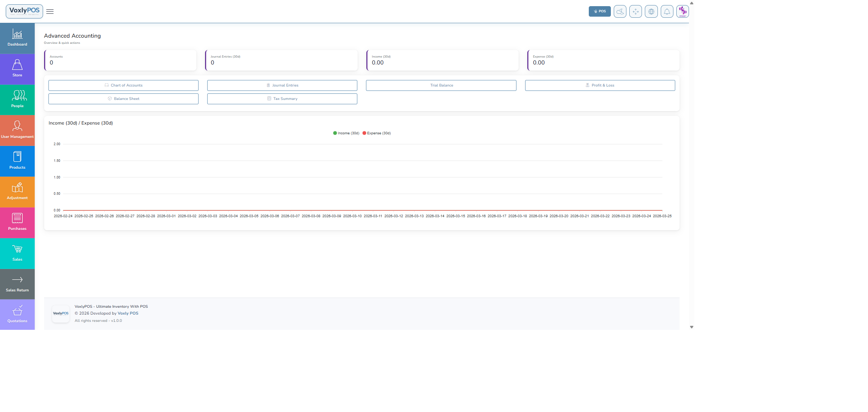The image size is (868, 412).
Task: Go to Sales Return in the sidebar
Action: tap(17, 280)
